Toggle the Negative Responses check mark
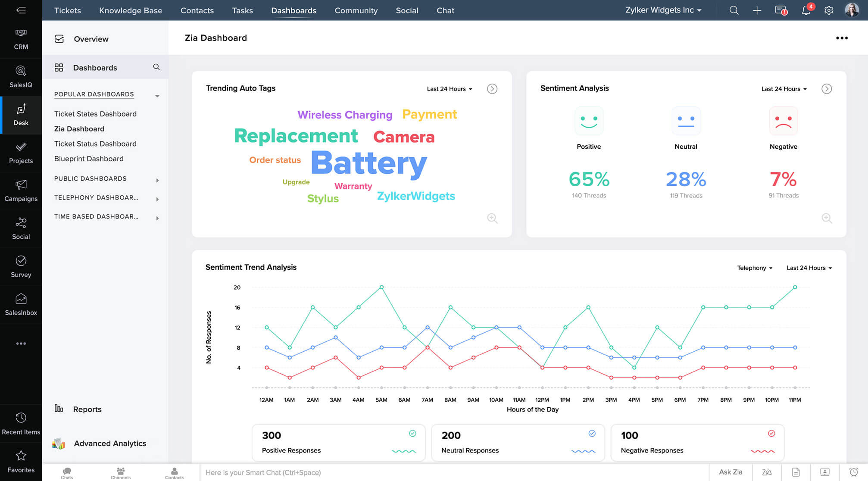The image size is (868, 481). (771, 434)
